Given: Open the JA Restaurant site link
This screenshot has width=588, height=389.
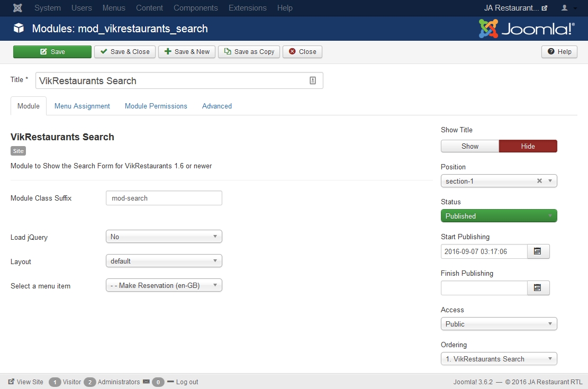Looking at the screenshot, I should click(515, 8).
